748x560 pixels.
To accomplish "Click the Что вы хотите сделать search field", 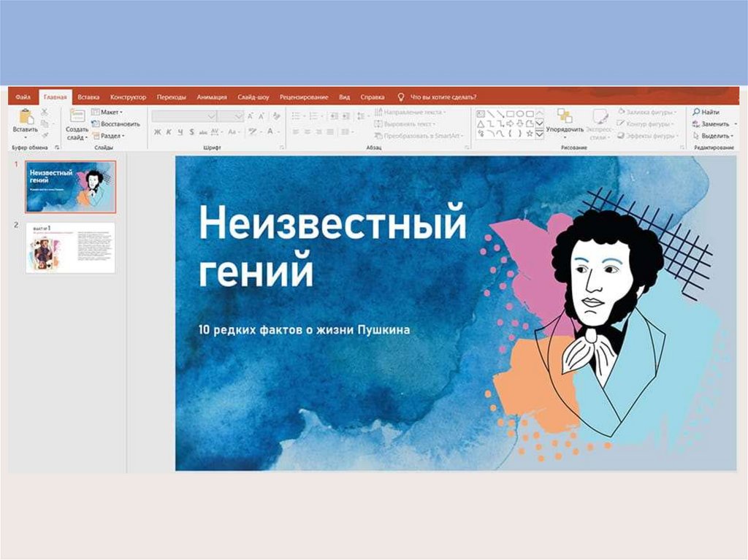I will [443, 97].
